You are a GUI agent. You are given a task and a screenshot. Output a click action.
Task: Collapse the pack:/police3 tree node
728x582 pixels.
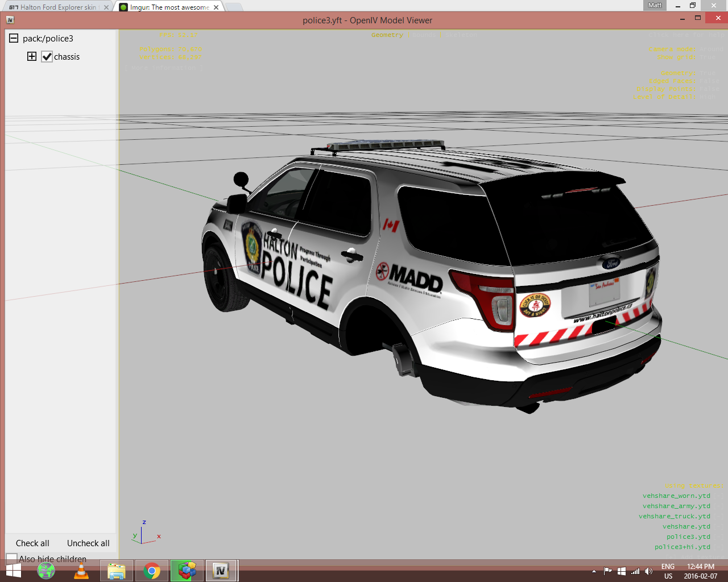tap(14, 39)
